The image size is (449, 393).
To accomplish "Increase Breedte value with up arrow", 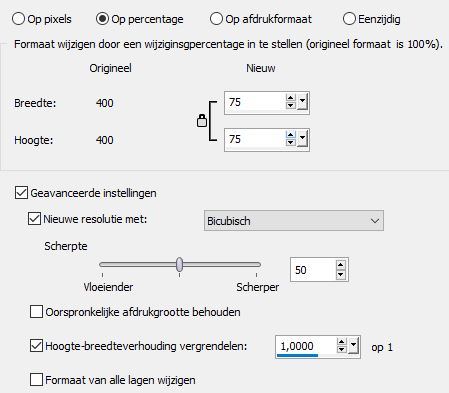I will [x=291, y=98].
